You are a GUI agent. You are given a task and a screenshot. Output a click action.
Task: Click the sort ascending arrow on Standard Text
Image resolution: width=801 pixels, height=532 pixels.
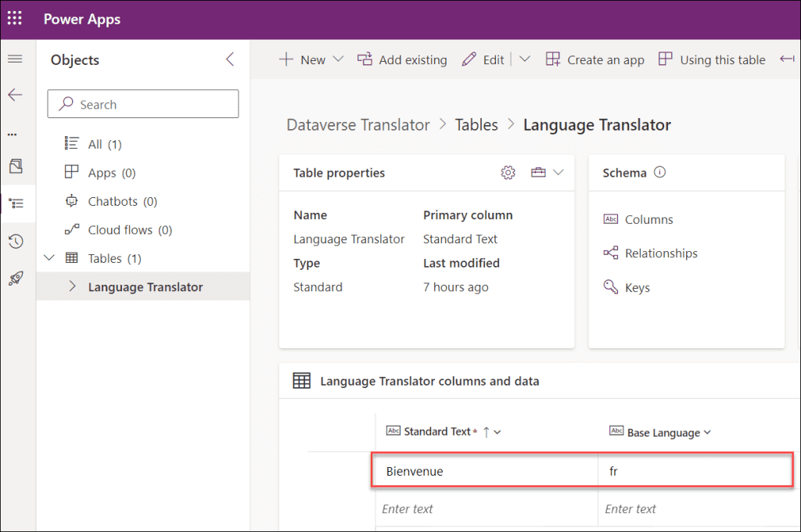point(487,433)
